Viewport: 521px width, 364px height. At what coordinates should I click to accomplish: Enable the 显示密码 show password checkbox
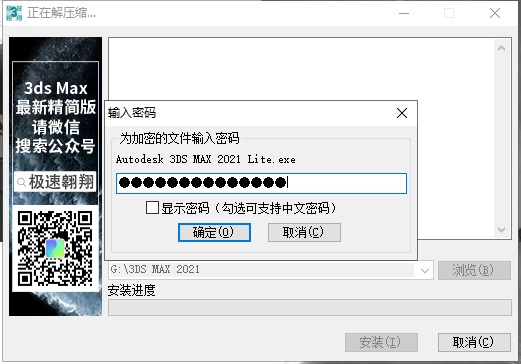tap(152, 208)
